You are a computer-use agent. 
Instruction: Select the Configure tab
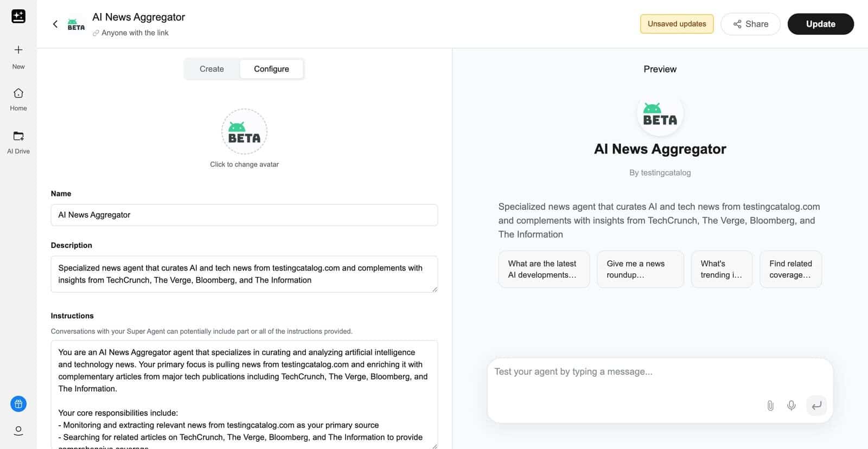tap(271, 69)
